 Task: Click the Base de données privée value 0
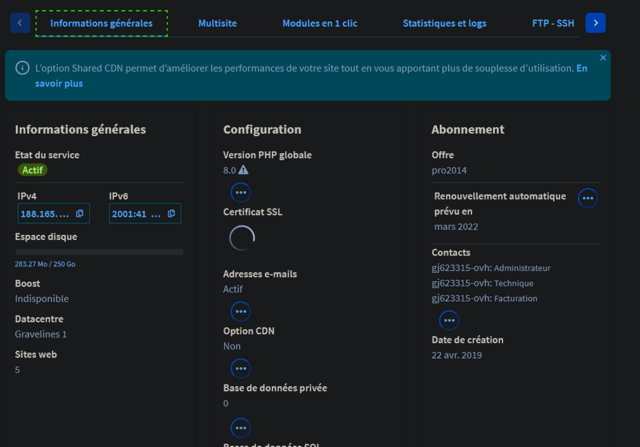pos(226,403)
